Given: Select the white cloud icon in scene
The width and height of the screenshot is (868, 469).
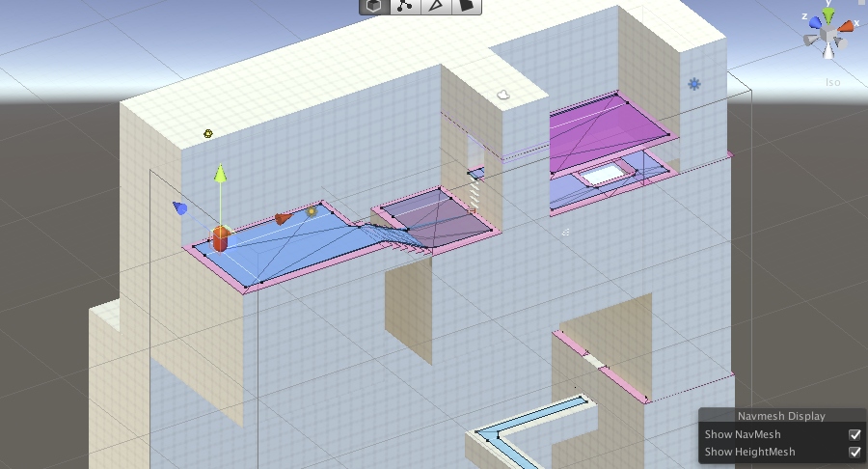Looking at the screenshot, I should coord(503,95).
